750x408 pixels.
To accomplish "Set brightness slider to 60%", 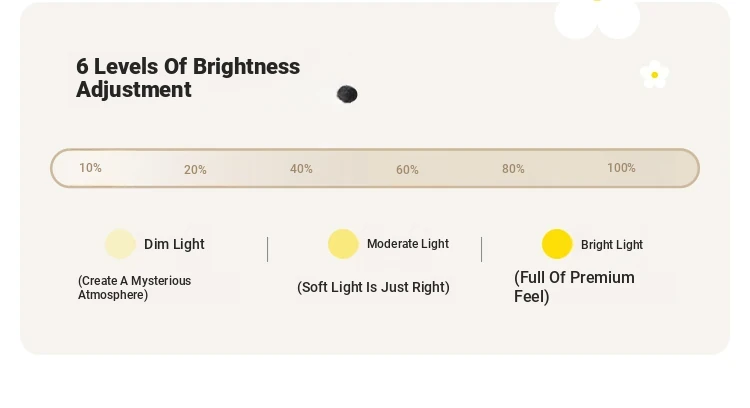I will [407, 170].
